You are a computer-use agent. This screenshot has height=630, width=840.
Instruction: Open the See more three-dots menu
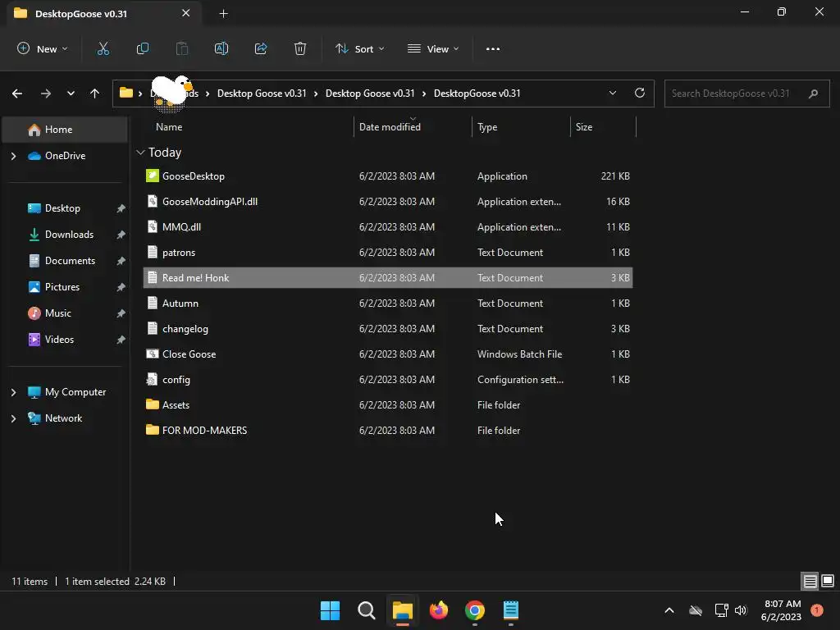coord(493,48)
